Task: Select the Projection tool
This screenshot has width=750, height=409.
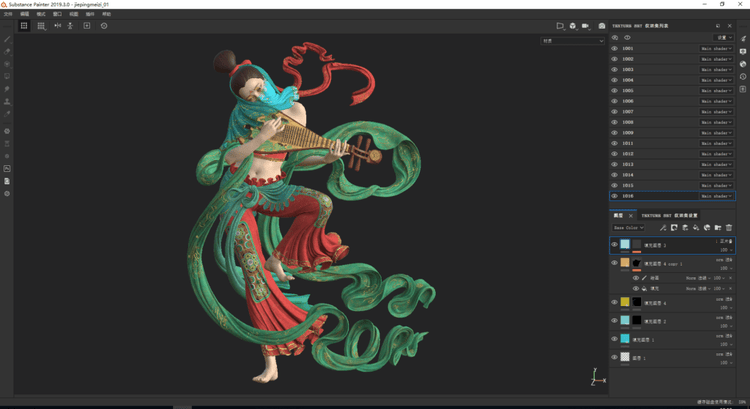Action: click(7, 64)
